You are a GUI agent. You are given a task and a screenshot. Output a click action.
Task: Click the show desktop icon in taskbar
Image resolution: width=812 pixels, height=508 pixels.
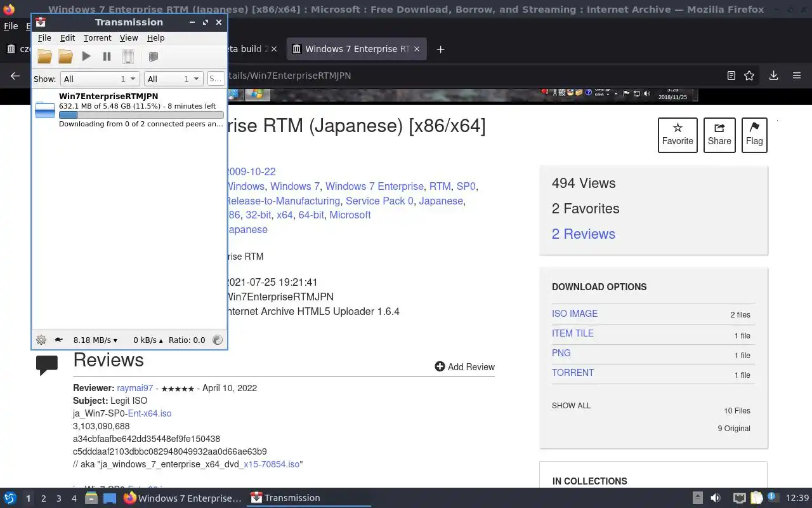coord(110,498)
